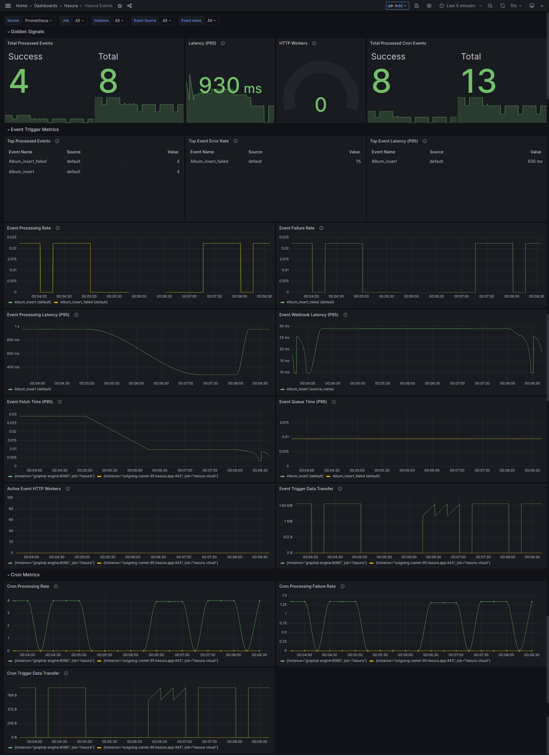The height and width of the screenshot is (756, 549).
Task: Sort Top Processed Events by Value column
Action: (173, 152)
